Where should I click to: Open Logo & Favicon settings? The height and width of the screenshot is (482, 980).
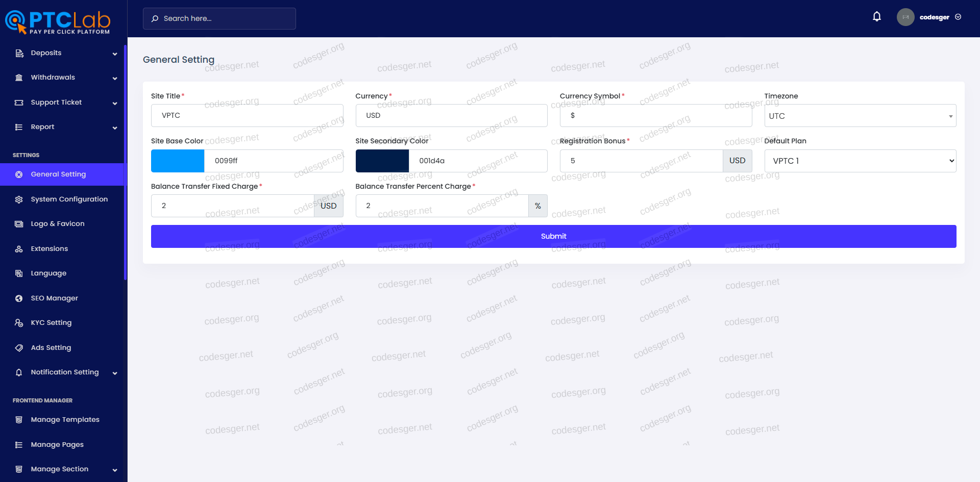pos(57,224)
